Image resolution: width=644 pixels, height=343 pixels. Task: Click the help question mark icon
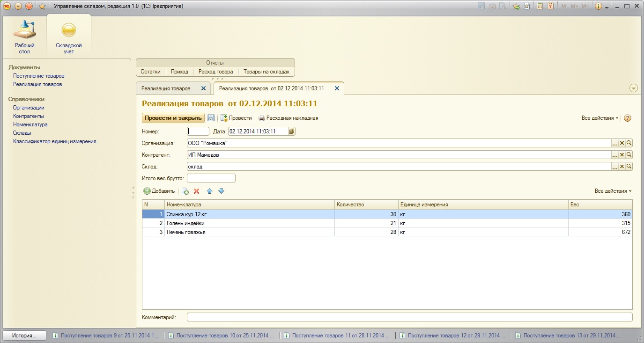(x=628, y=118)
